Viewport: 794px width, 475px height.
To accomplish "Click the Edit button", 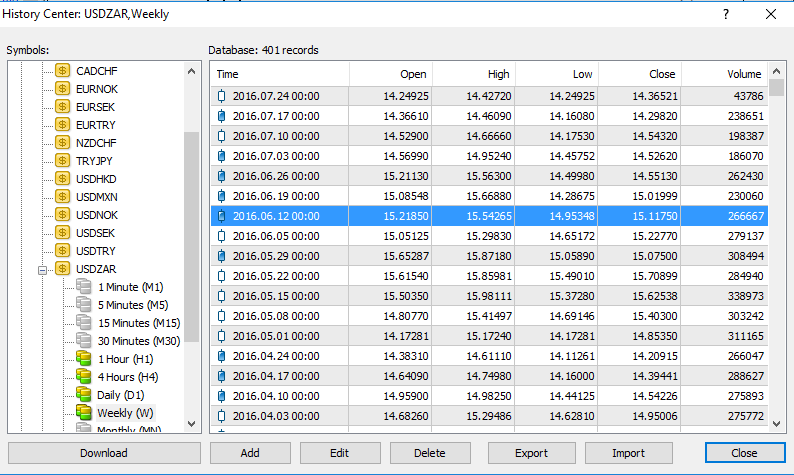I will click(x=340, y=453).
